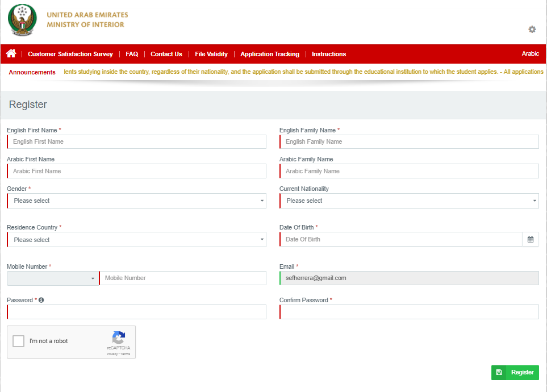The image size is (547, 392).
Task: Focus the Confirm Password field
Action: (409, 312)
